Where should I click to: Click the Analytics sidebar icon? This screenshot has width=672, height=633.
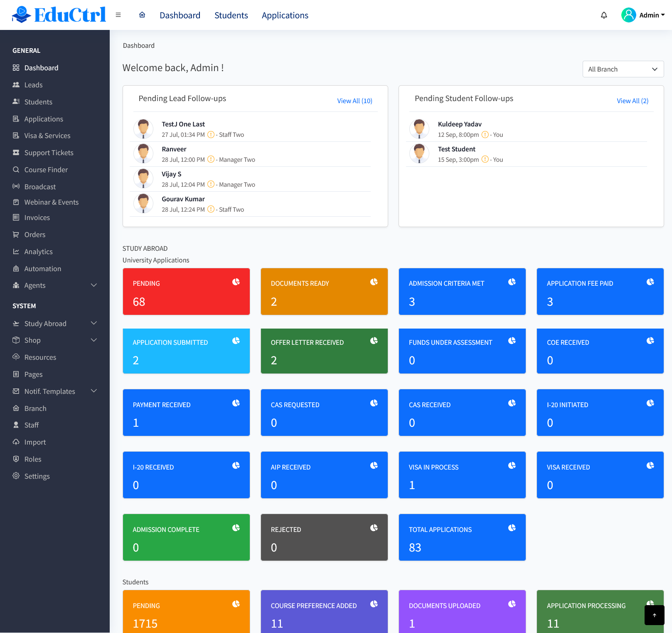click(16, 251)
